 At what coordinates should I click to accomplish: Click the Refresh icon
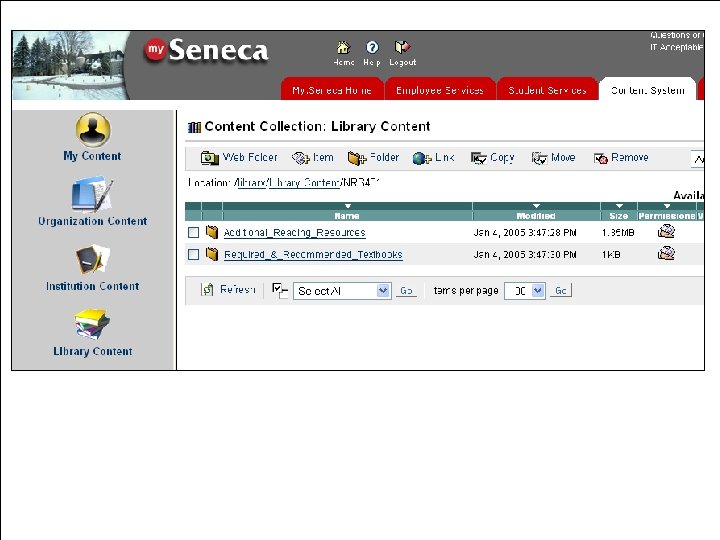207,290
